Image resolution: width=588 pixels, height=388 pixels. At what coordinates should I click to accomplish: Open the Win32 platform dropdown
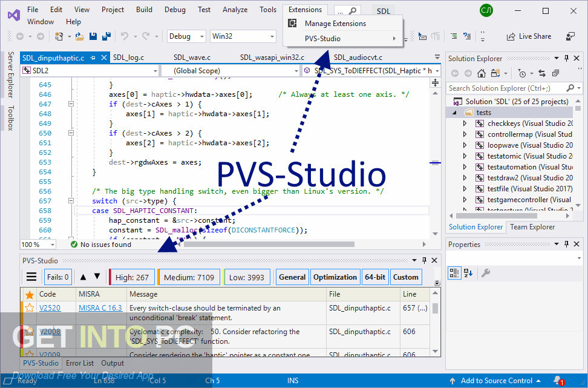click(243, 36)
